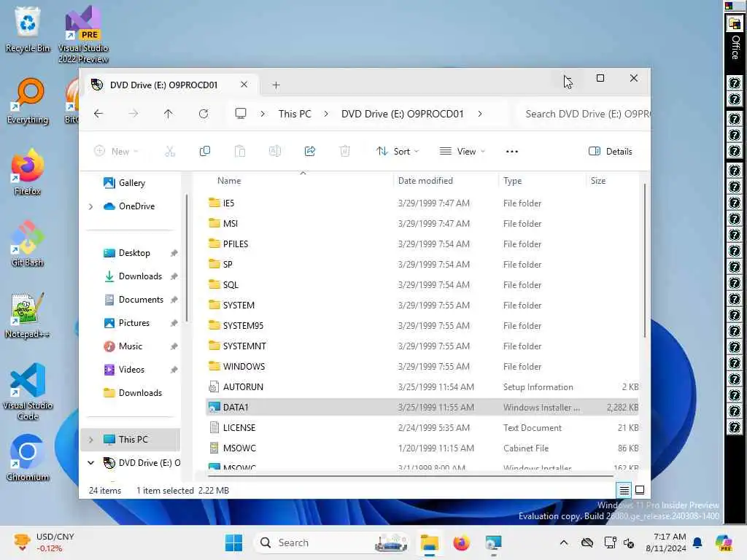Open pinned Videos in navigation pane
Image resolution: width=747 pixels, height=560 pixels.
click(x=131, y=370)
